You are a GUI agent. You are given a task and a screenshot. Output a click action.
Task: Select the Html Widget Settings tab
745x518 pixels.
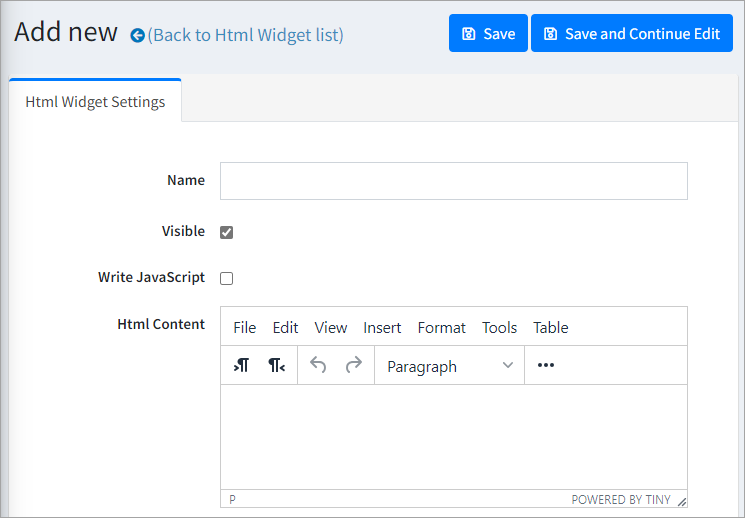[x=95, y=102]
